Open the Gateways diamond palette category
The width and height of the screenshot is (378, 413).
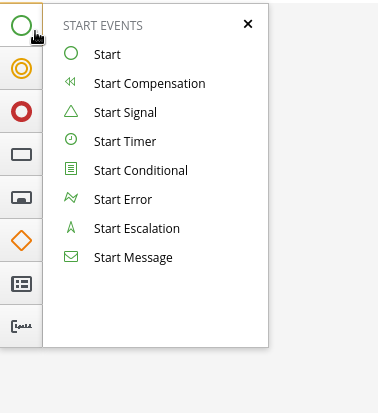coord(21,240)
